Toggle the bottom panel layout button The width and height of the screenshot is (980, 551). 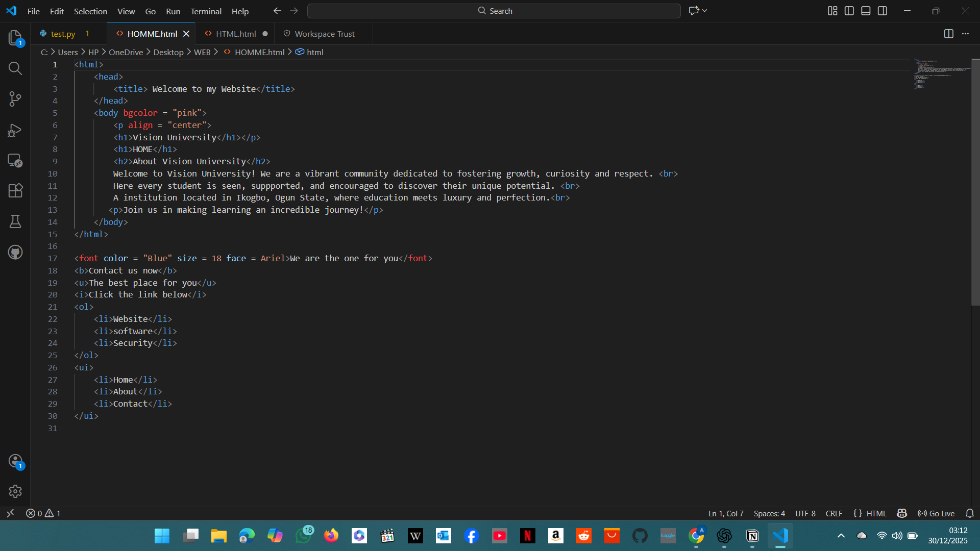[x=866, y=11]
